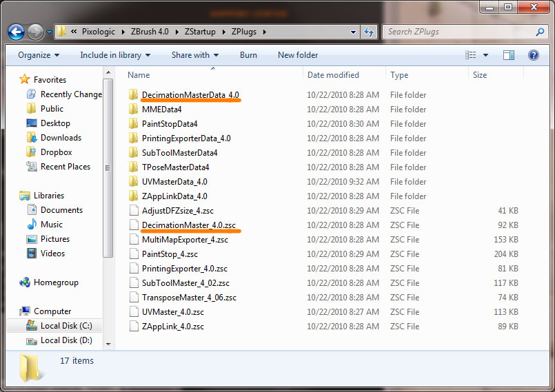Open view options dropdown arrow
This screenshot has height=392, width=555.
(x=485, y=55)
